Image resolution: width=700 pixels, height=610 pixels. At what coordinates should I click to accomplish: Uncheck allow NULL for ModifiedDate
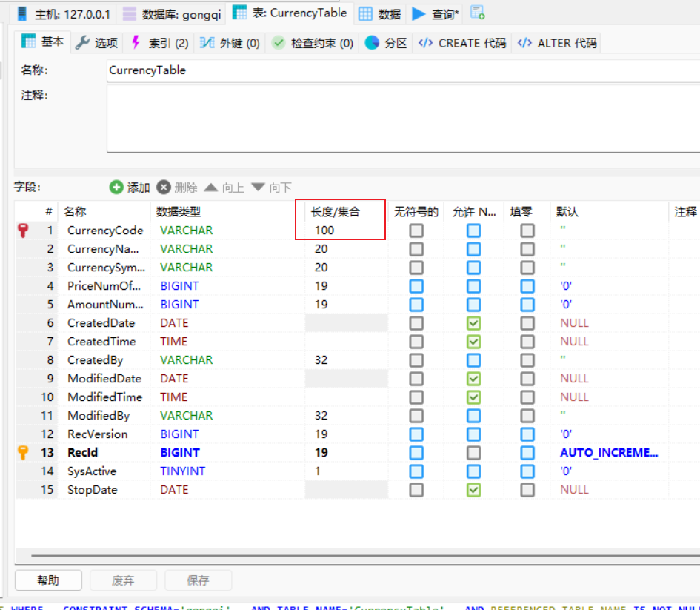[473, 379]
